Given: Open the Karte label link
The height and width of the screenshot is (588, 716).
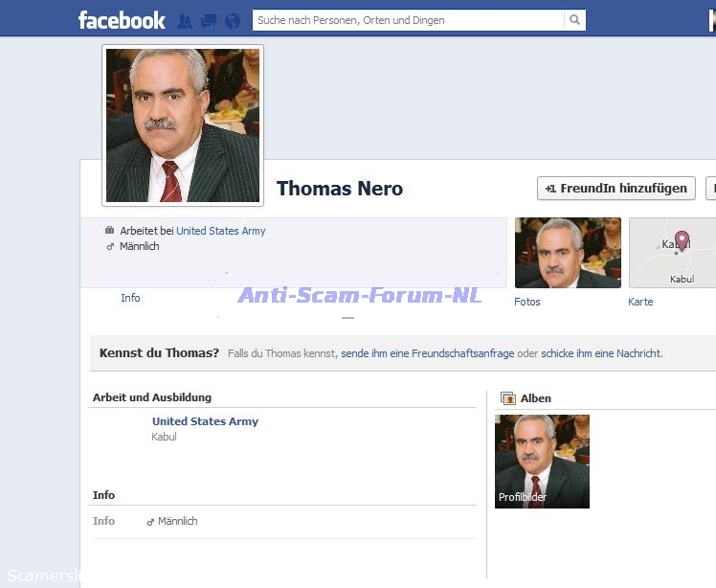Looking at the screenshot, I should pos(640,302).
